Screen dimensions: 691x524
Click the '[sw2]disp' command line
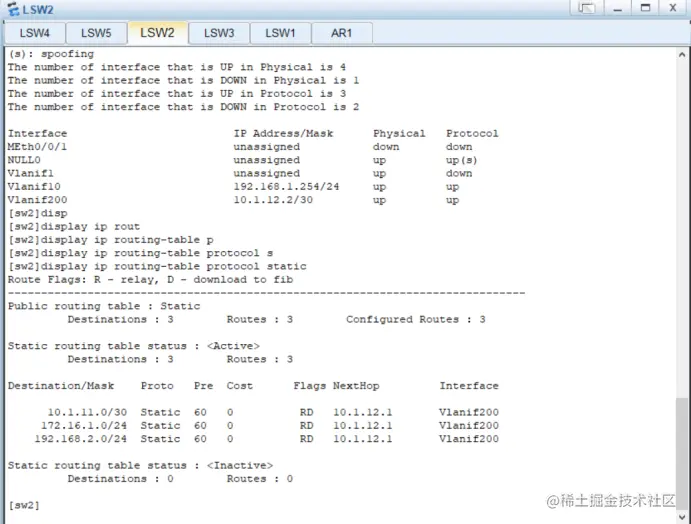pos(38,213)
